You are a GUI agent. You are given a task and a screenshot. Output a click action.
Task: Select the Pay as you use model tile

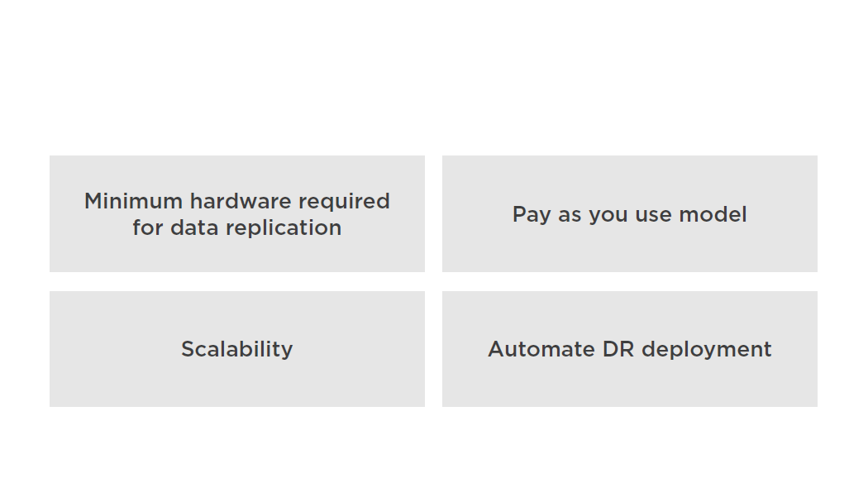pyautogui.click(x=629, y=214)
